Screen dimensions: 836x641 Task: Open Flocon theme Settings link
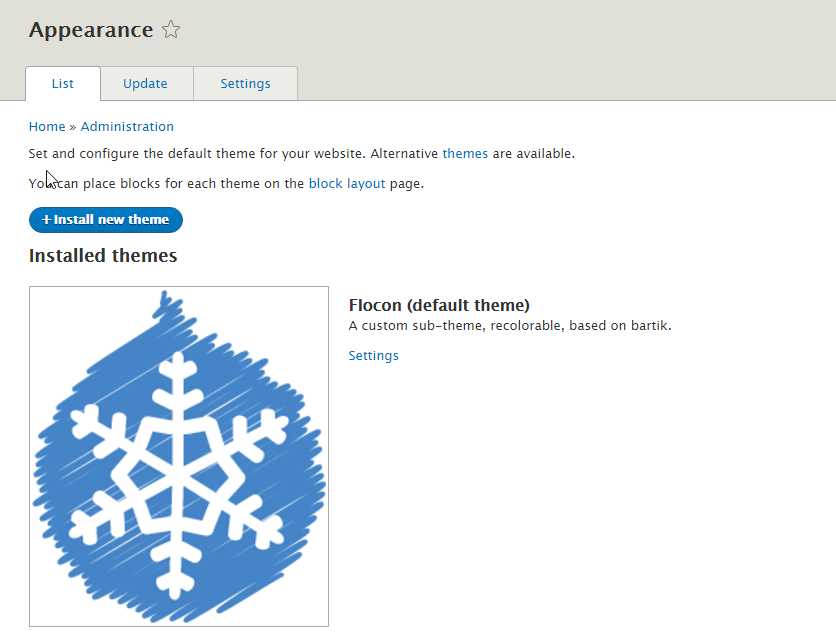point(373,356)
